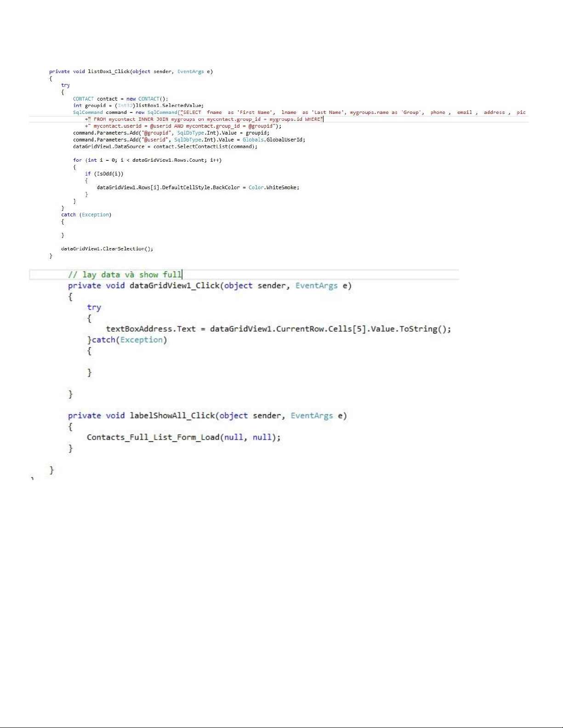Click the 'email' column in the query
The height and width of the screenshot is (728, 563).
click(465, 113)
